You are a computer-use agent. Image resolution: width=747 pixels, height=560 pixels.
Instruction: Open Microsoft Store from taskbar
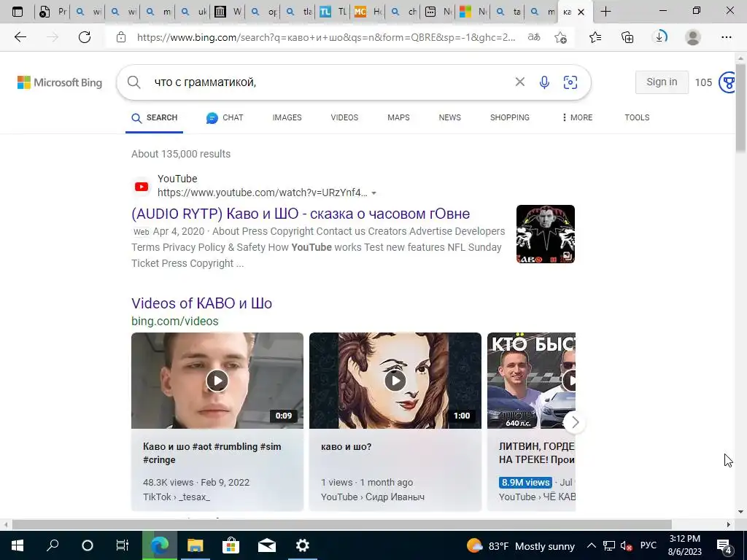tap(231, 545)
